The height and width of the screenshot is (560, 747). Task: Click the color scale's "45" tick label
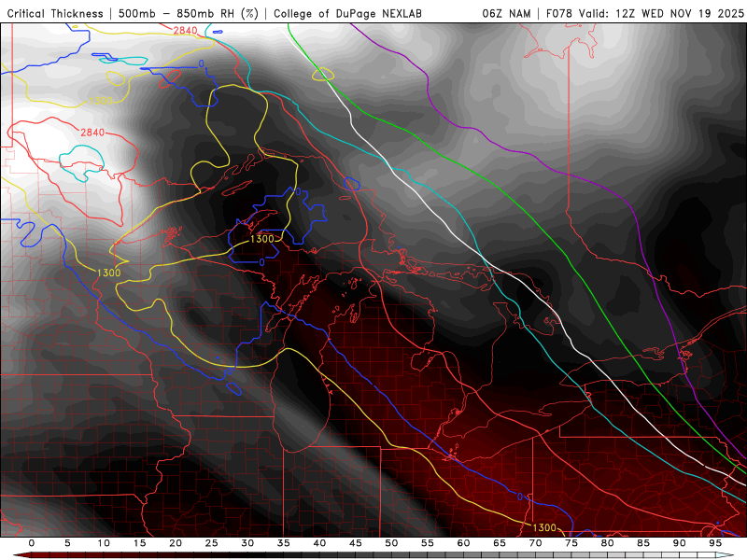(356, 543)
